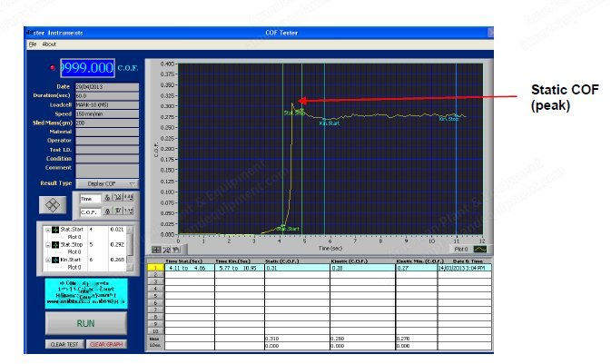This screenshot has height=364, width=611.
Task: Open the File menu
Action: (33, 44)
